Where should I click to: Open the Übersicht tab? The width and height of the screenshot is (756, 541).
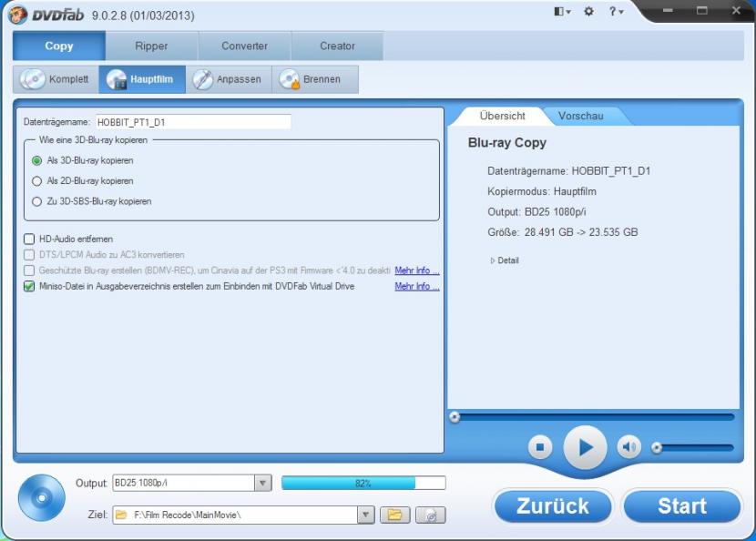[x=502, y=116]
